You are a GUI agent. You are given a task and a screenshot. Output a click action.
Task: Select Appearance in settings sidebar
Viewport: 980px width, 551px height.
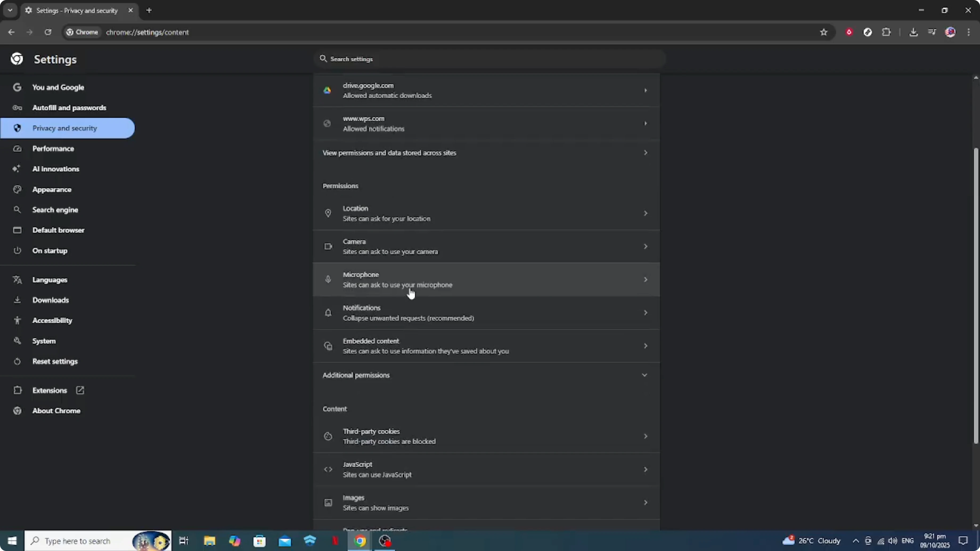(x=52, y=189)
